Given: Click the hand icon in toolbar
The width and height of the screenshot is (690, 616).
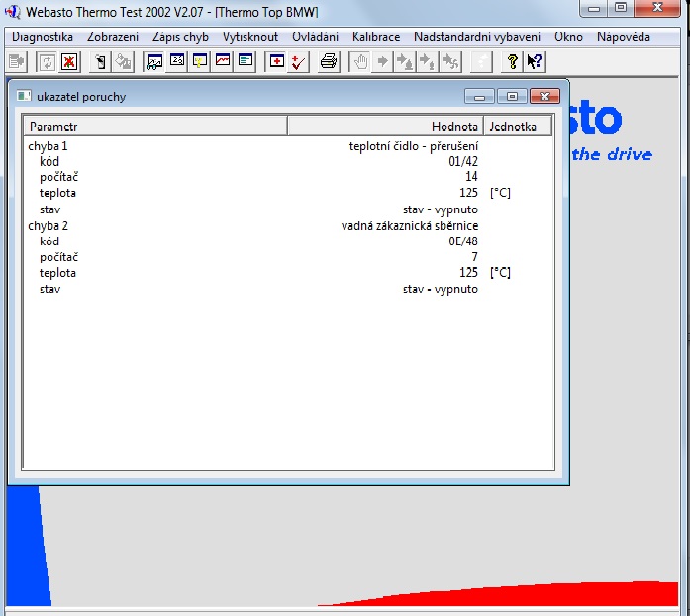Looking at the screenshot, I should [x=361, y=61].
